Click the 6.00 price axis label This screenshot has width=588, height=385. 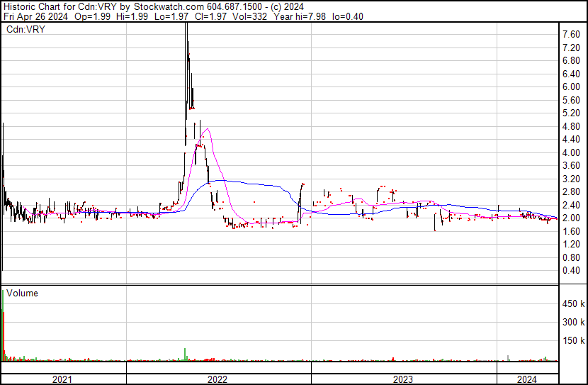click(x=571, y=87)
